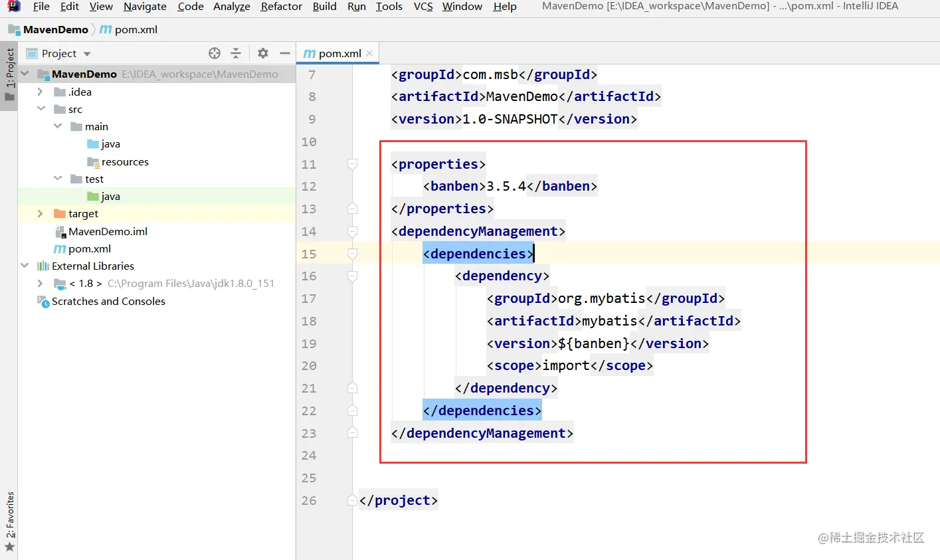Toggle the 1: Project tool window tab
This screenshot has width=940, height=560.
(9, 74)
